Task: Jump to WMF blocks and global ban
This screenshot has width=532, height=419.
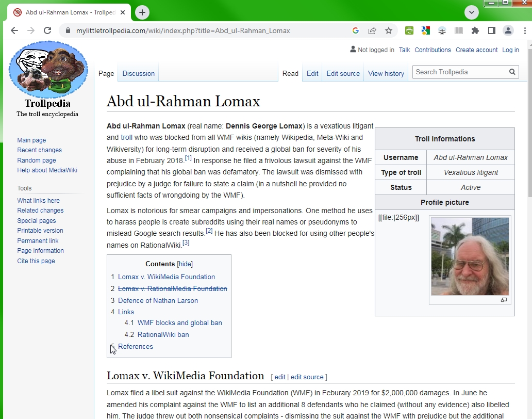Action: [179, 323]
